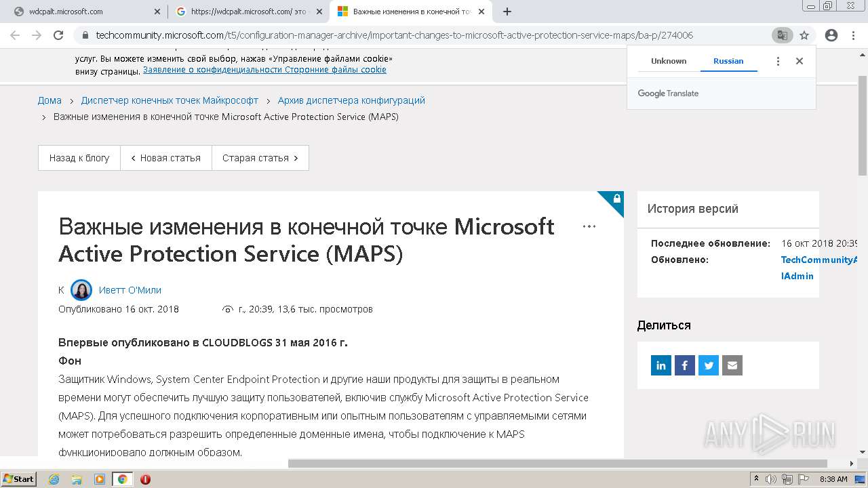Viewport: 868px width, 488px height.
Task: Open the Windows Start menu
Action: (x=18, y=479)
